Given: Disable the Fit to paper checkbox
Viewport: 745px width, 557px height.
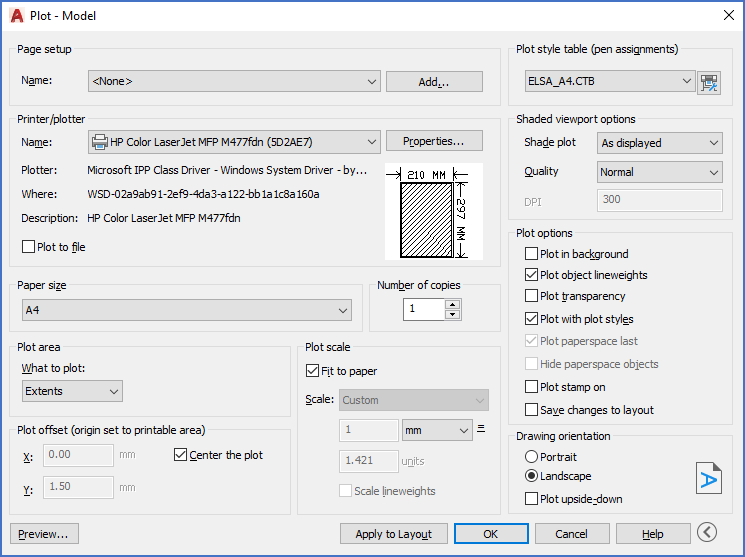Looking at the screenshot, I should pos(312,371).
